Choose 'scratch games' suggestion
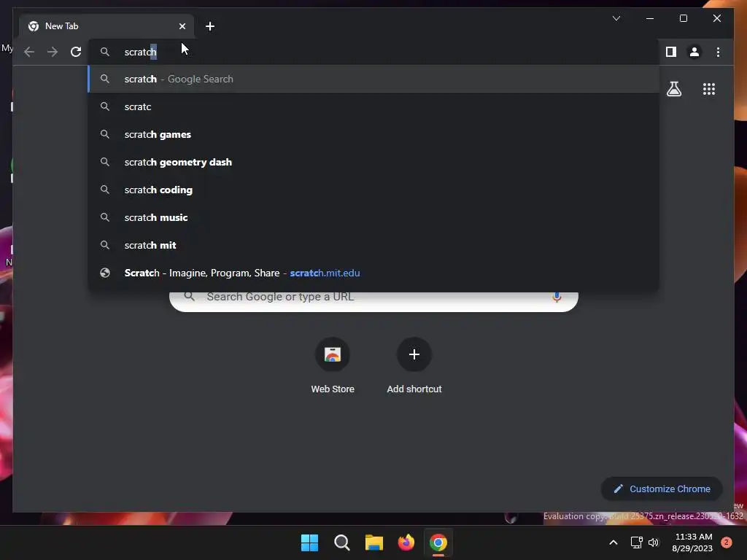This screenshot has width=747, height=560. 373,134
